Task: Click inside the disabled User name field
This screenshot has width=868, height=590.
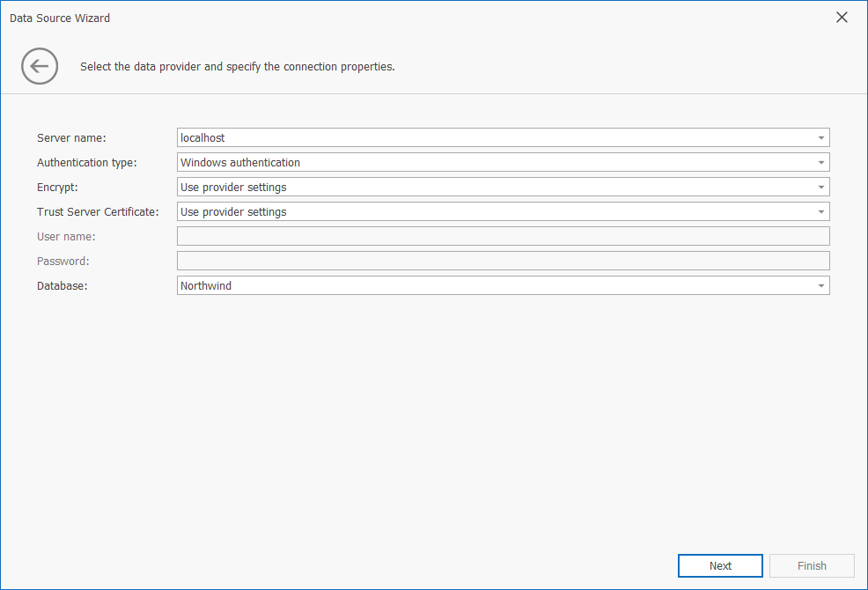Action: 502,236
